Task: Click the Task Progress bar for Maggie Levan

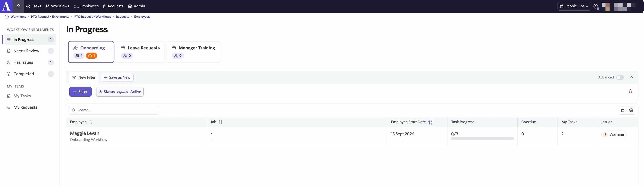Action: pyautogui.click(x=482, y=139)
